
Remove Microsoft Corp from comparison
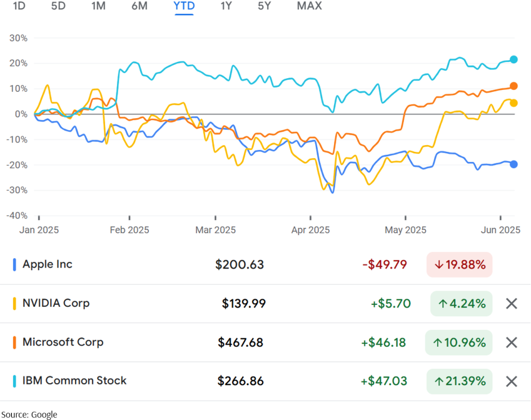point(511,342)
